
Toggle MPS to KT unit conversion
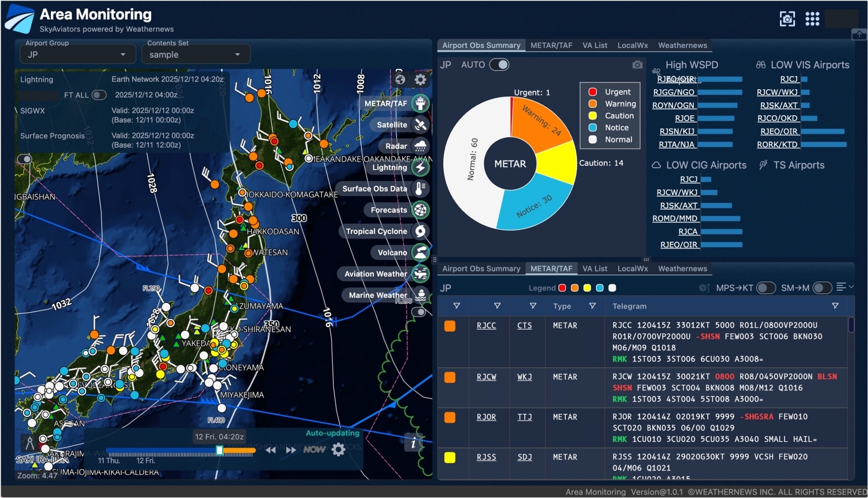[766, 288]
